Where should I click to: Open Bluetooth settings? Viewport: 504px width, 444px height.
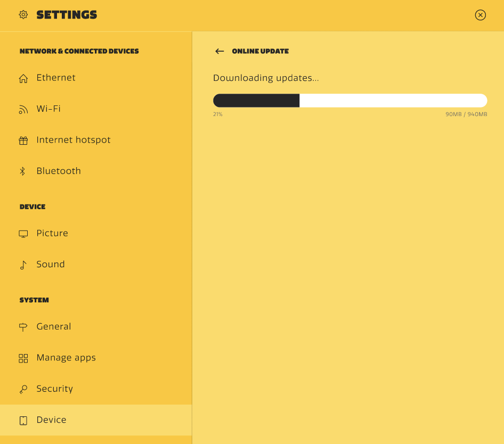[x=96, y=171]
